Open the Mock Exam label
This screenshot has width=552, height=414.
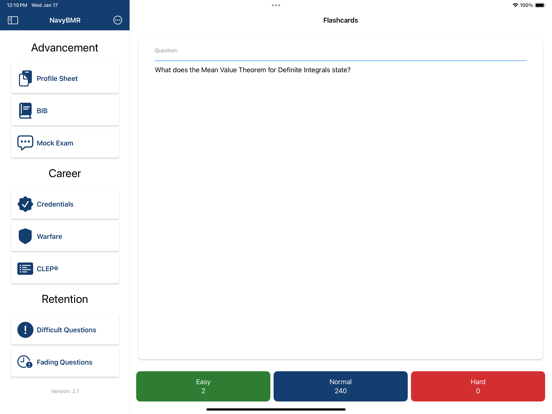click(x=55, y=143)
